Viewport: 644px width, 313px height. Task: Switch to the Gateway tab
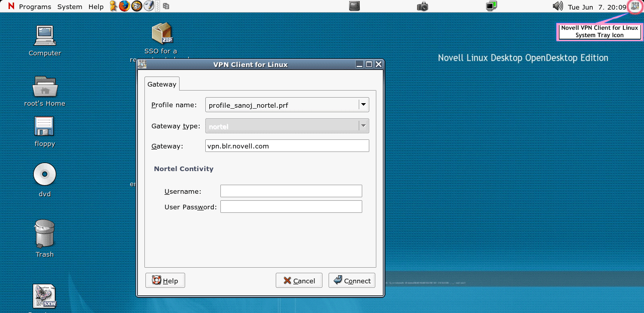coord(162,84)
